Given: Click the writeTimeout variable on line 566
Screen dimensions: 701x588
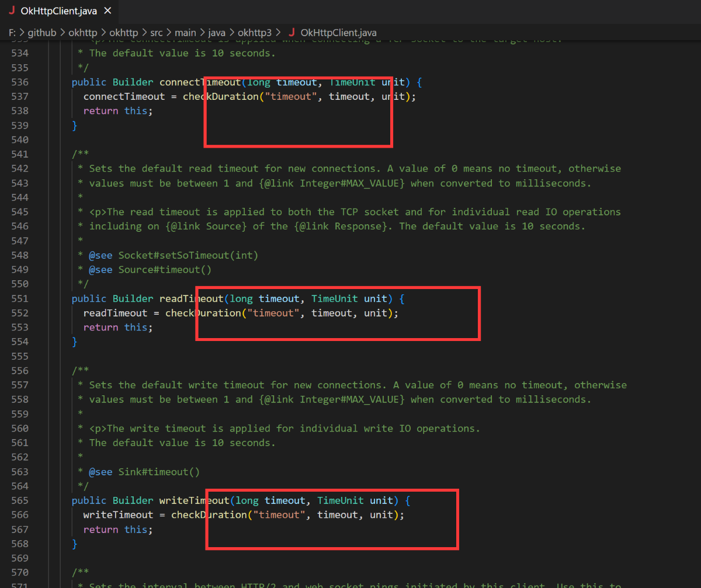Looking at the screenshot, I should [119, 515].
